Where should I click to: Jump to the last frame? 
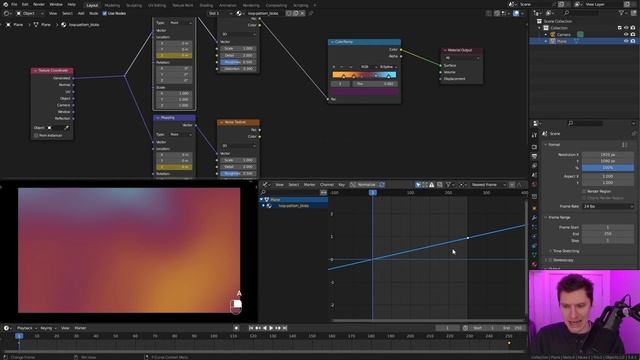click(285, 328)
